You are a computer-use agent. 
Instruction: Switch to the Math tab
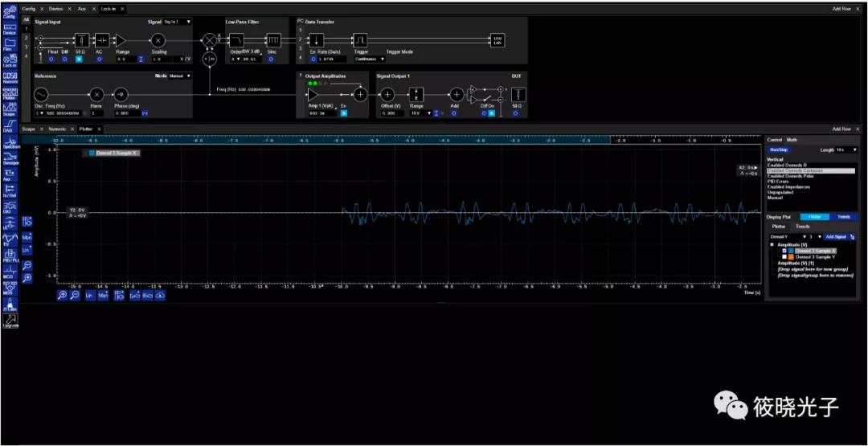coord(792,140)
